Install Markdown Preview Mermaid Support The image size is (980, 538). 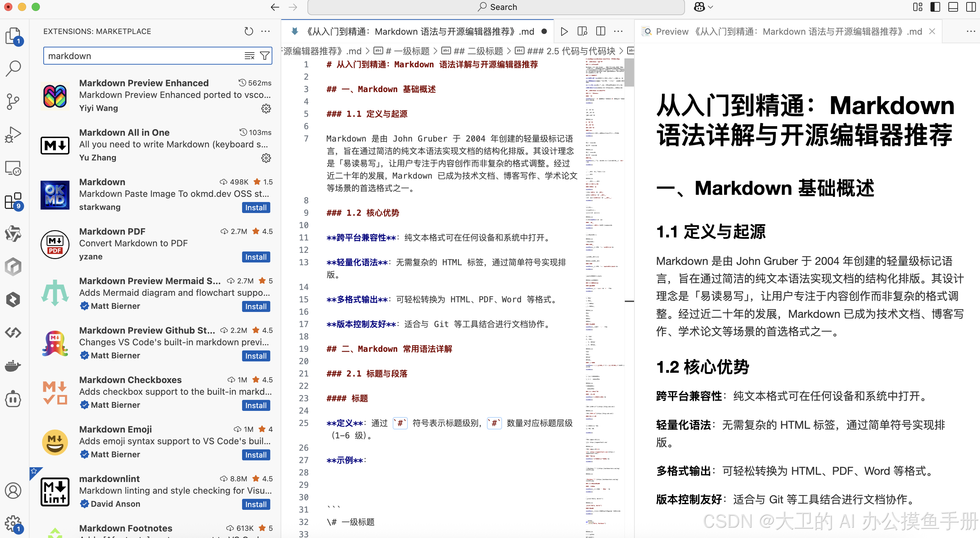click(x=255, y=306)
